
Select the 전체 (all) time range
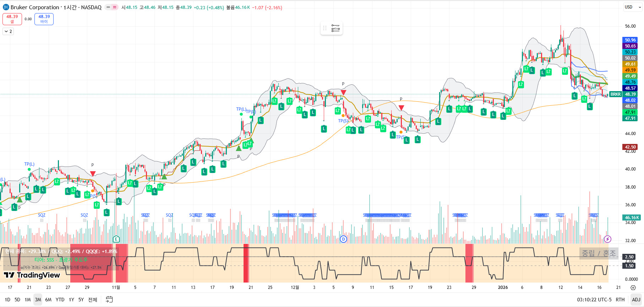point(93,300)
